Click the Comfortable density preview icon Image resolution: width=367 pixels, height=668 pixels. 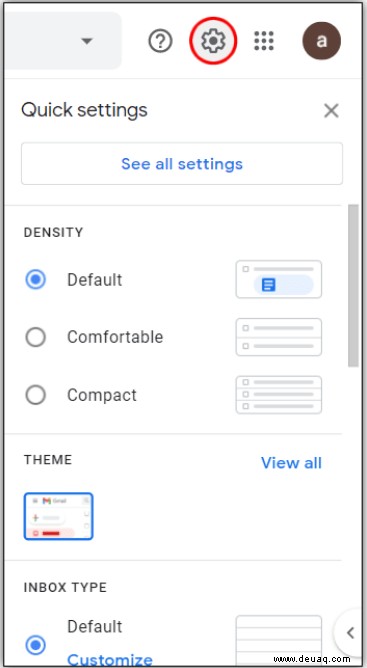point(279,337)
